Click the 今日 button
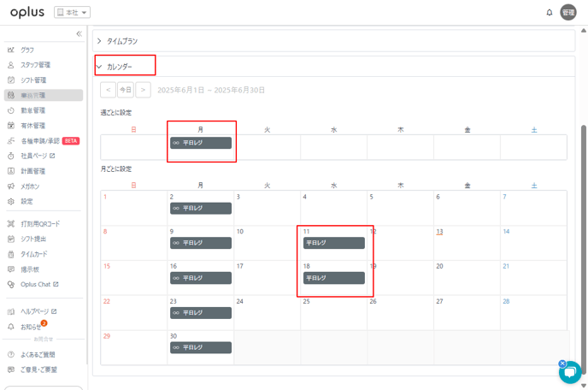The height and width of the screenshot is (390, 588). [x=126, y=90]
